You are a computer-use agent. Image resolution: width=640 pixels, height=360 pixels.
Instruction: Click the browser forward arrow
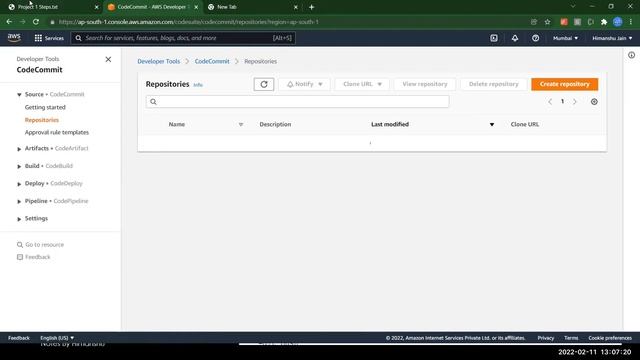(22, 22)
